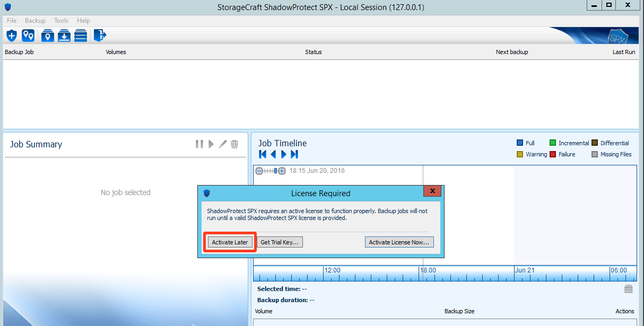
Task: Open the Backup menu
Action: [35, 21]
